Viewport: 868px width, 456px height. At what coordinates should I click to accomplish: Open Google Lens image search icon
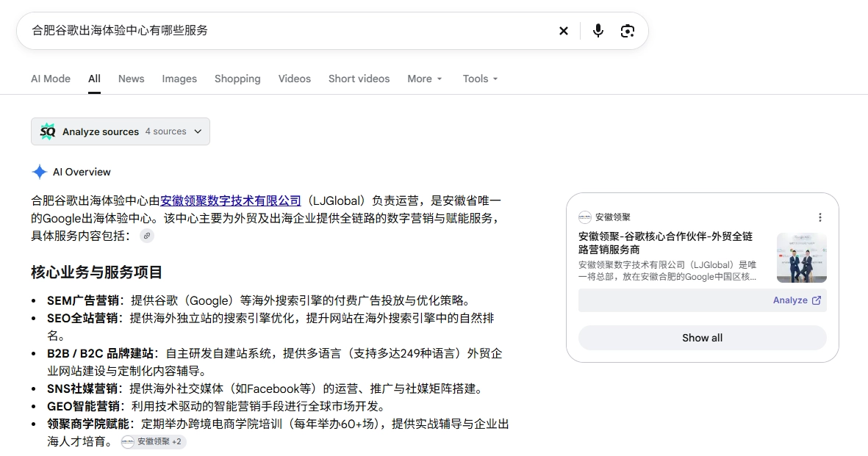[x=627, y=31]
